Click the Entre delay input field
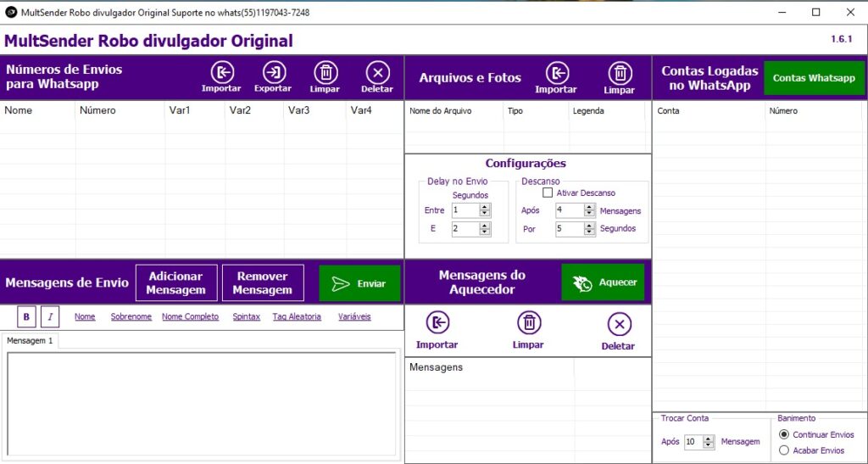 (465, 210)
